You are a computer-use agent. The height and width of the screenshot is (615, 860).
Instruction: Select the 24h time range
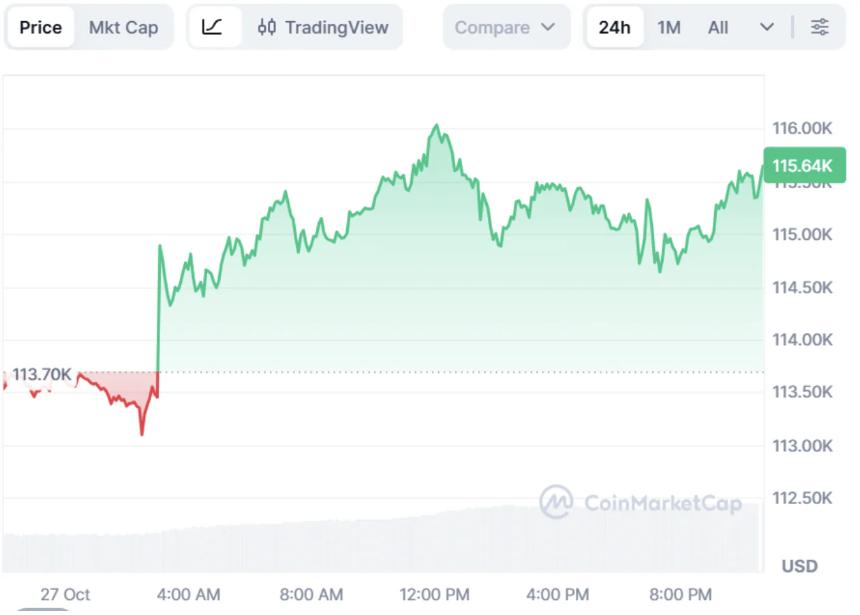pos(614,27)
